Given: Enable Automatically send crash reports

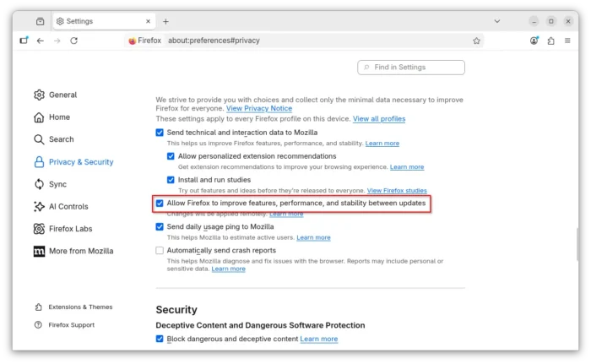Looking at the screenshot, I should coord(160,251).
